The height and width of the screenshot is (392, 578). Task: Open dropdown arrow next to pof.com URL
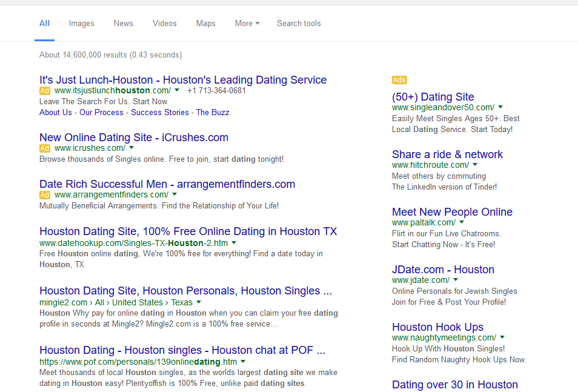click(243, 362)
